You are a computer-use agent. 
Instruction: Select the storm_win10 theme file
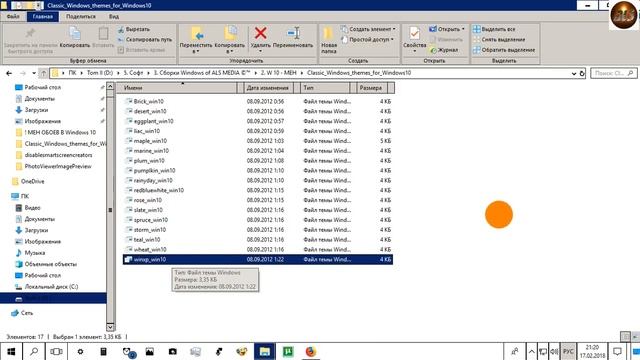coord(258,230)
